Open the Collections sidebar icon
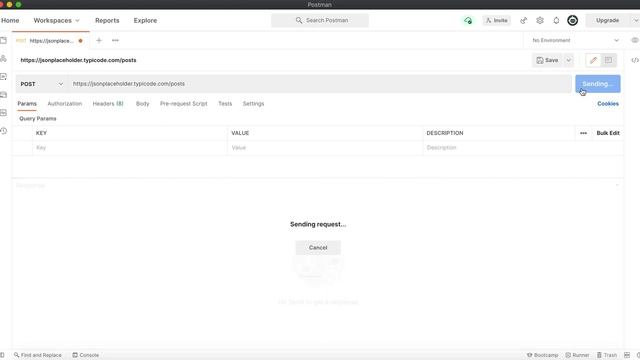640x360 pixels. 4,40
